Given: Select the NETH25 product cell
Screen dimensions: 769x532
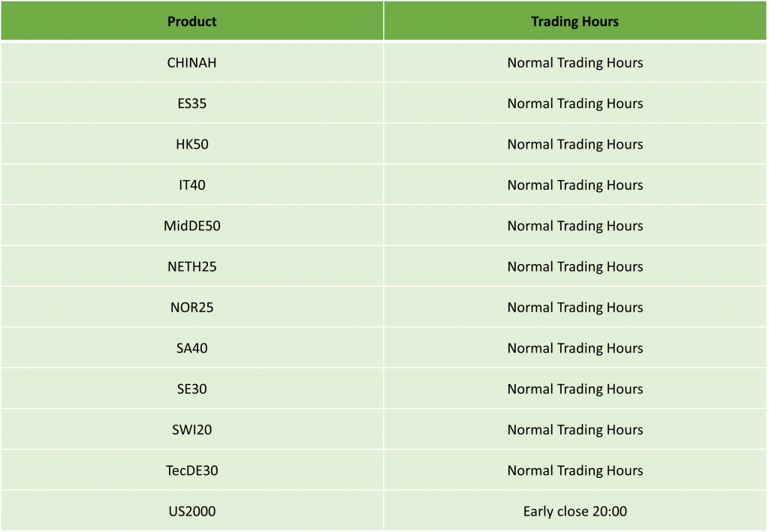Looking at the screenshot, I should pos(191,266).
